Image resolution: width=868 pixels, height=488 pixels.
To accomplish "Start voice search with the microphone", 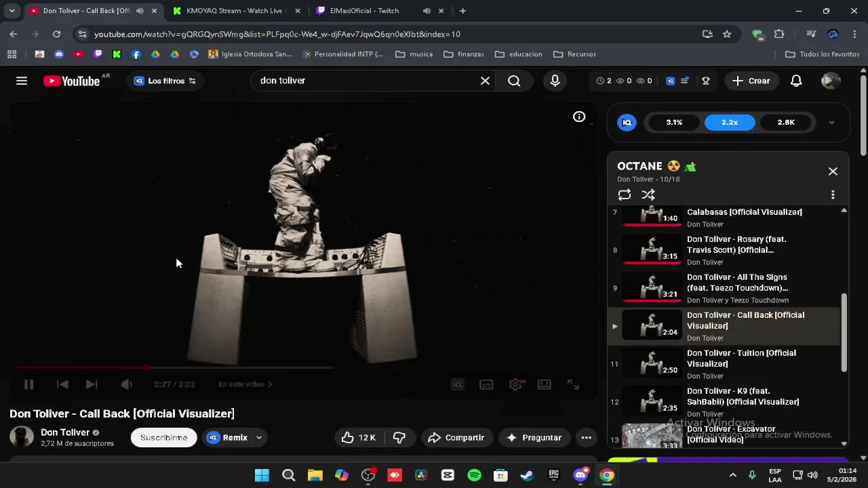I will click(x=555, y=81).
